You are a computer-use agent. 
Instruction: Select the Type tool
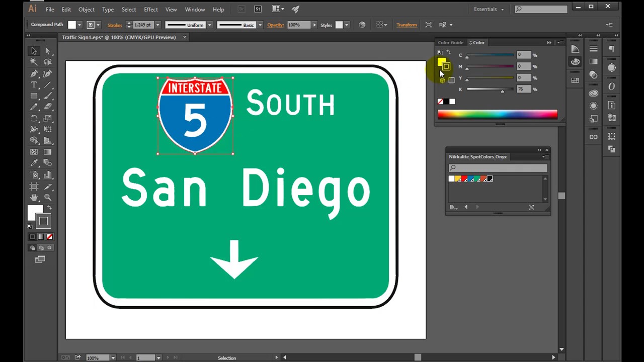pyautogui.click(x=34, y=84)
